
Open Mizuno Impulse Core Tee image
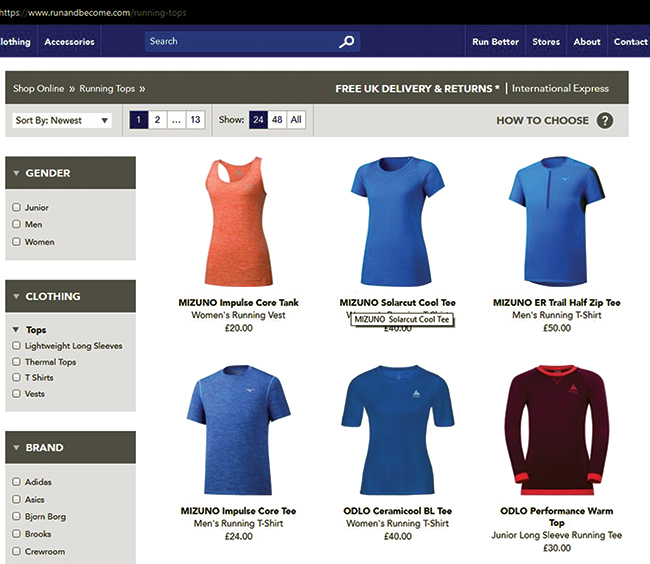pos(238,430)
